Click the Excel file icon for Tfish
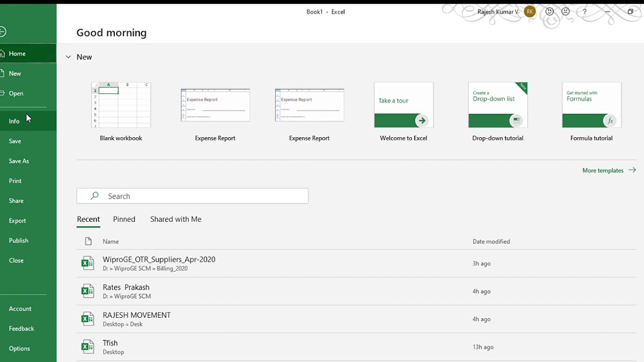 point(88,346)
